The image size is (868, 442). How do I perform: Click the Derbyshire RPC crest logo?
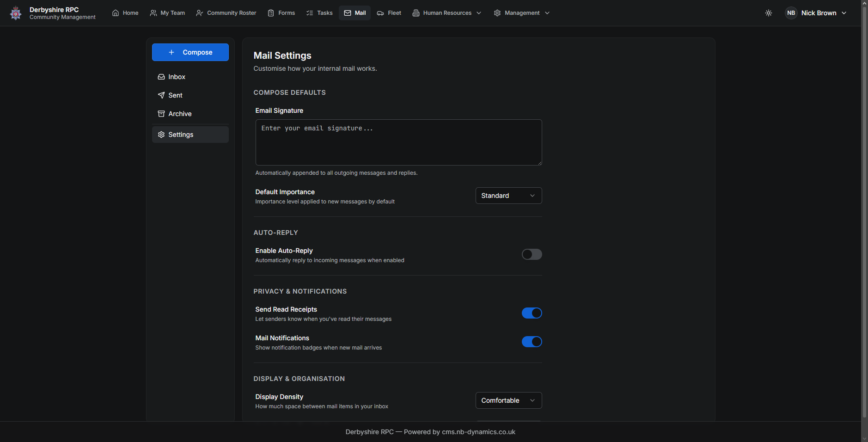pyautogui.click(x=16, y=13)
